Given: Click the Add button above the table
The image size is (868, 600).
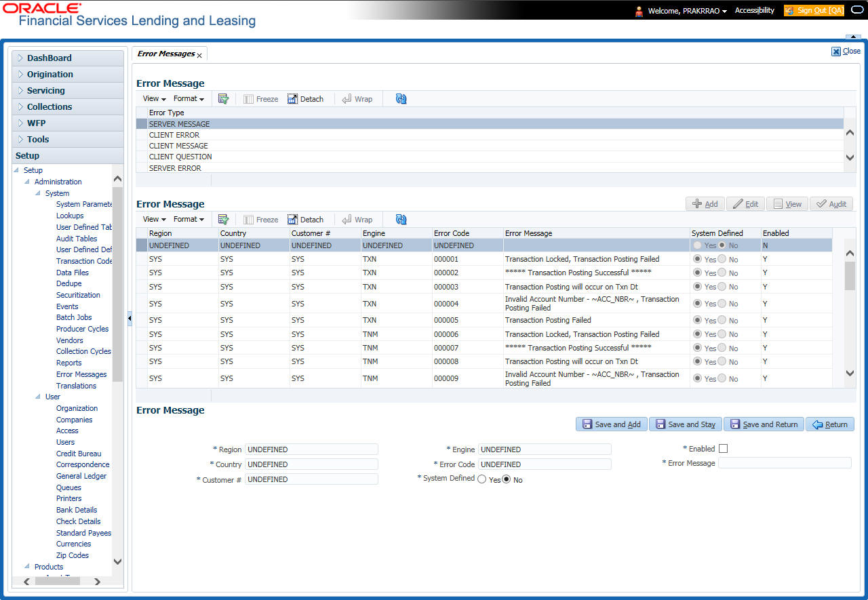Looking at the screenshot, I should click(x=705, y=204).
